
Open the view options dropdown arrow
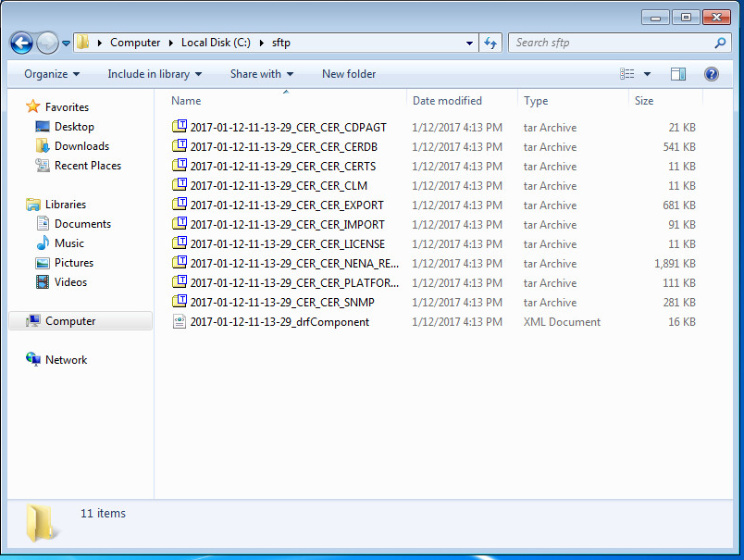pos(647,74)
